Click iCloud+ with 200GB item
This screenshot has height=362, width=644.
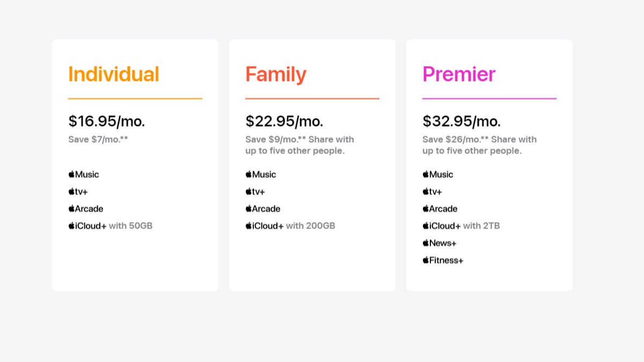coord(290,226)
